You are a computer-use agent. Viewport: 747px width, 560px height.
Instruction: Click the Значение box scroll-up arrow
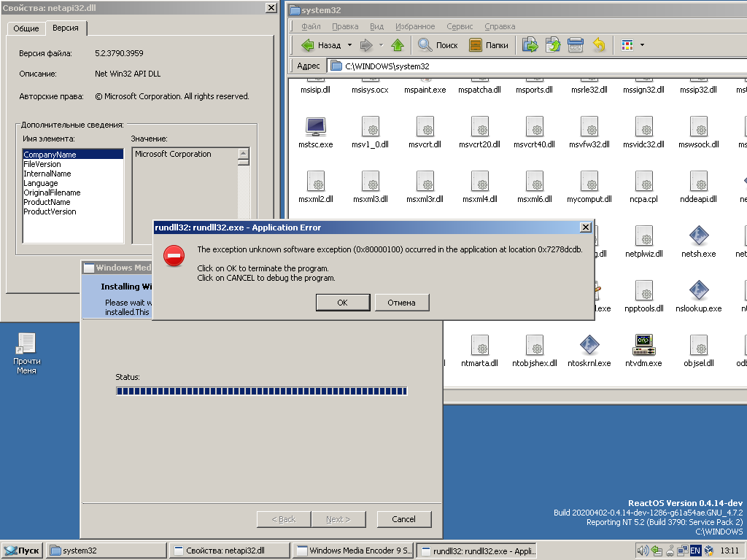click(x=244, y=153)
